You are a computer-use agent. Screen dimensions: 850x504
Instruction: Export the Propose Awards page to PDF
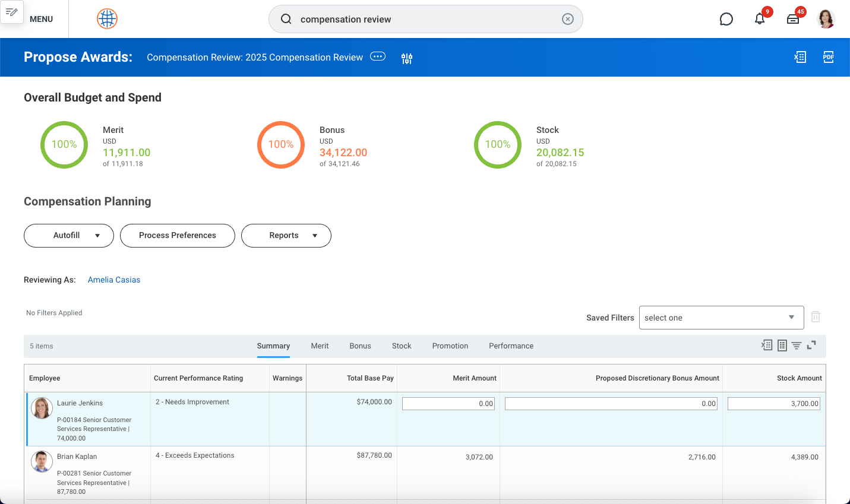828,57
